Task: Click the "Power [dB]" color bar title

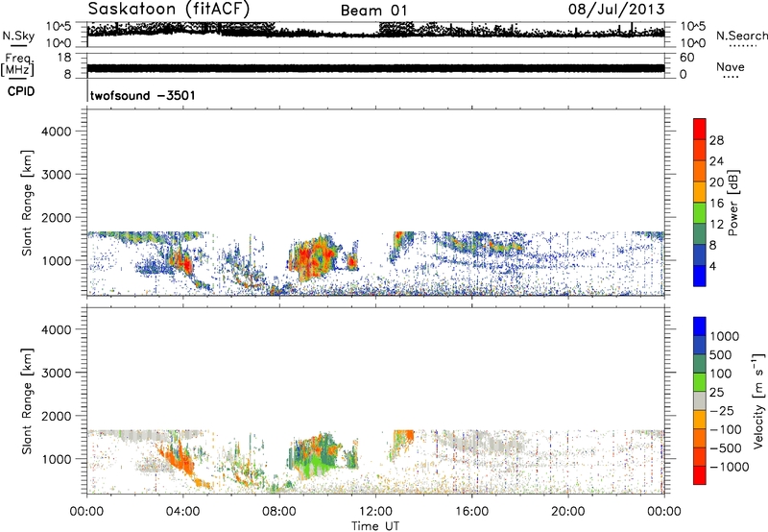Action: pyautogui.click(x=732, y=203)
